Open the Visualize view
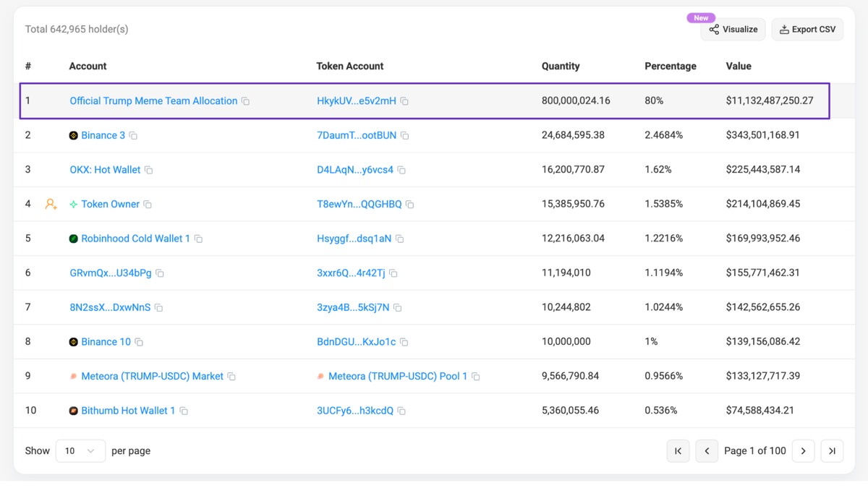 [733, 29]
